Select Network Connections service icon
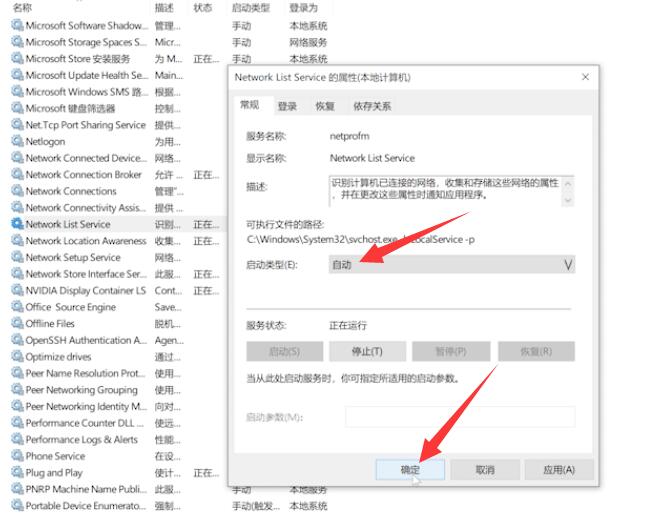This screenshot has width=653, height=513. pos(17,191)
